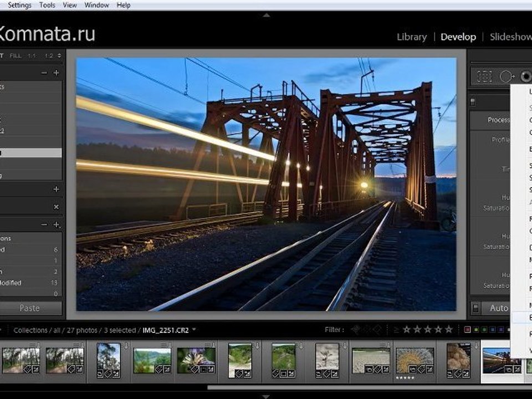The image size is (532, 399).
Task: Filter by fifth star rating
Action: pos(449,329)
